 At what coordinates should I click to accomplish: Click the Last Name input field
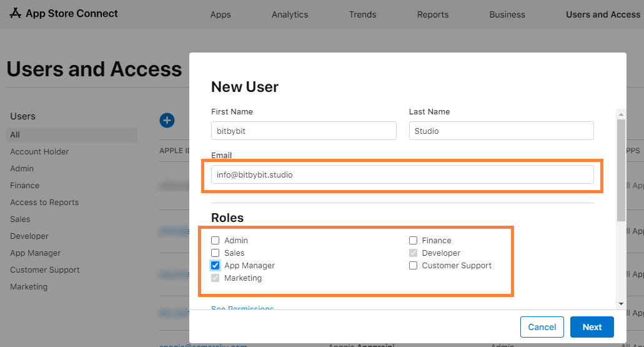pos(501,131)
